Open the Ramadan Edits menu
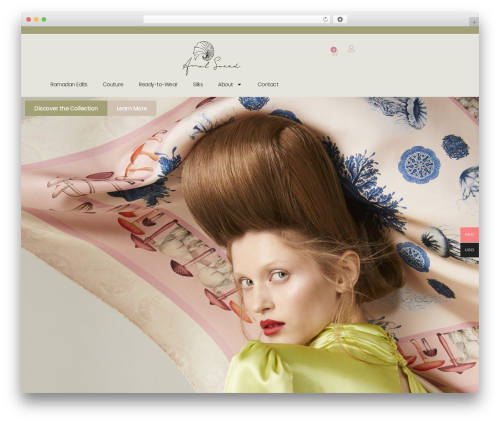This screenshot has width=500, height=423. click(69, 85)
